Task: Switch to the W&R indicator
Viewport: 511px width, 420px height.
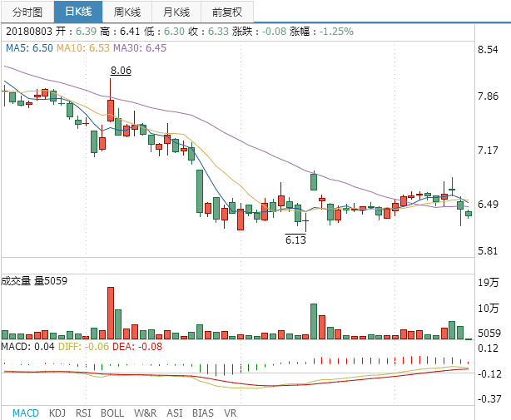Action: [x=145, y=413]
